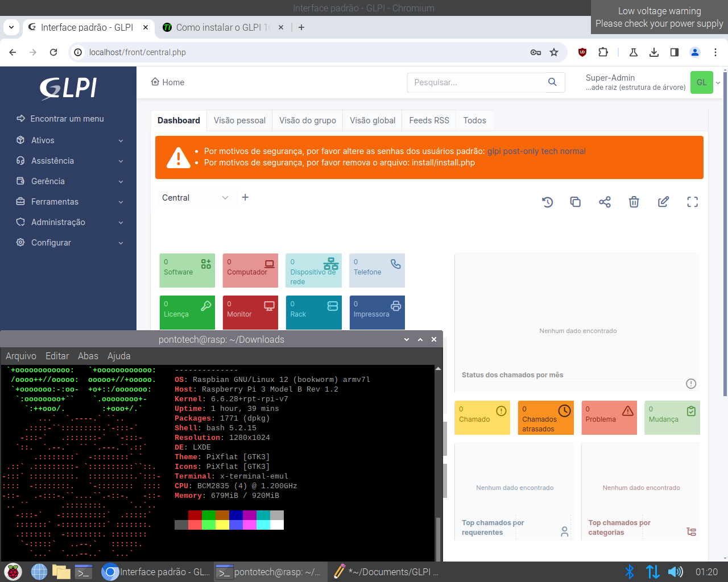Click the post-only default user link
This screenshot has width=728, height=582.
point(521,151)
